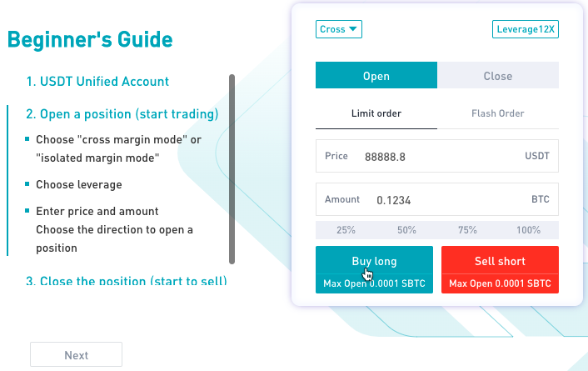Open the USDT Unified Account section
The image size is (588, 371).
click(x=97, y=82)
